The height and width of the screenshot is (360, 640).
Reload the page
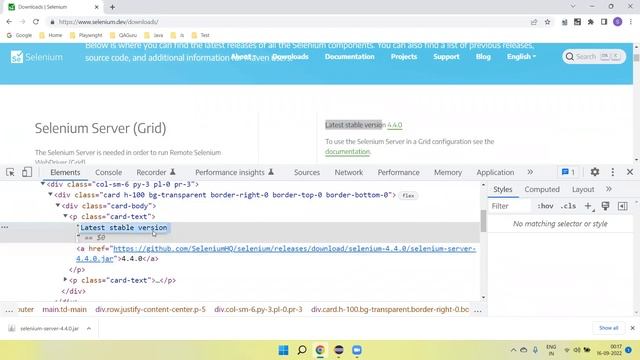[x=36, y=22]
